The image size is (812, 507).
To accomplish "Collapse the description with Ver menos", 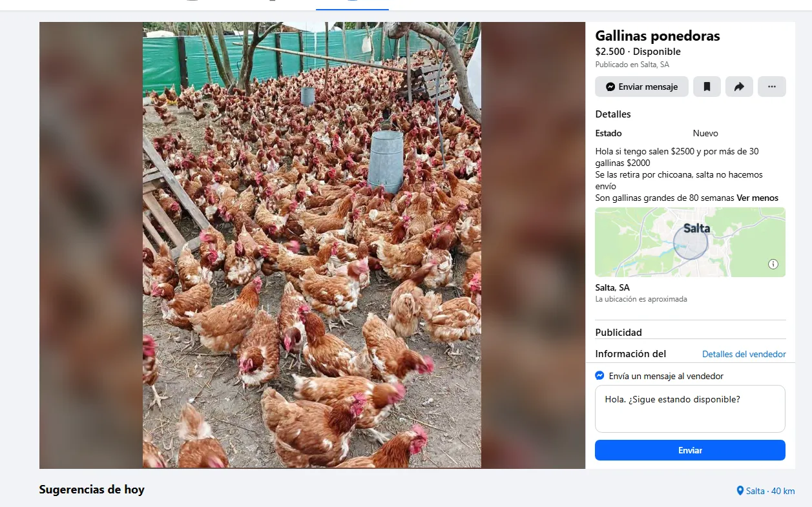I will pyautogui.click(x=757, y=198).
